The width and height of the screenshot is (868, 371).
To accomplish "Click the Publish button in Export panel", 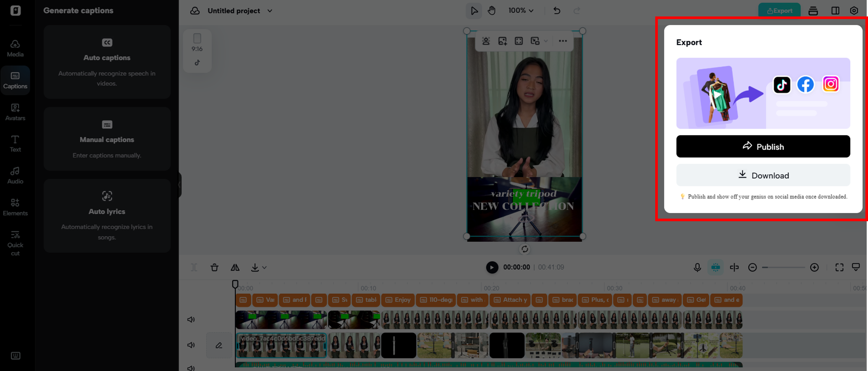I will [763, 146].
